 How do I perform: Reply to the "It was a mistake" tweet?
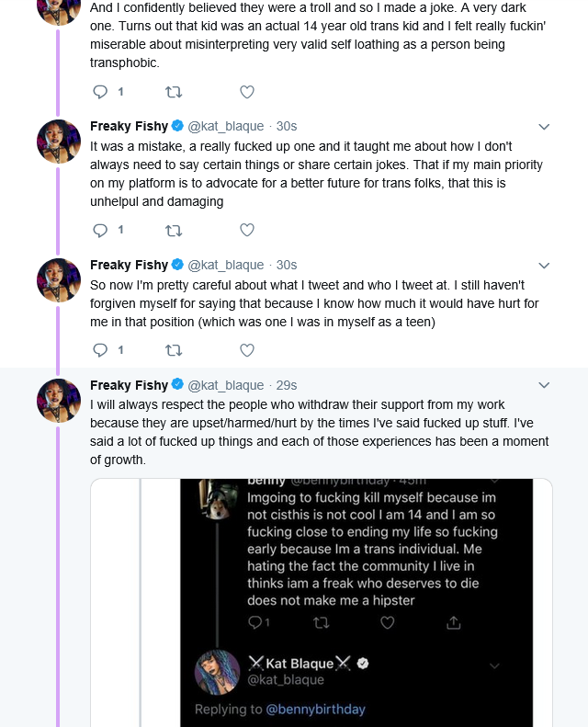coord(101,230)
